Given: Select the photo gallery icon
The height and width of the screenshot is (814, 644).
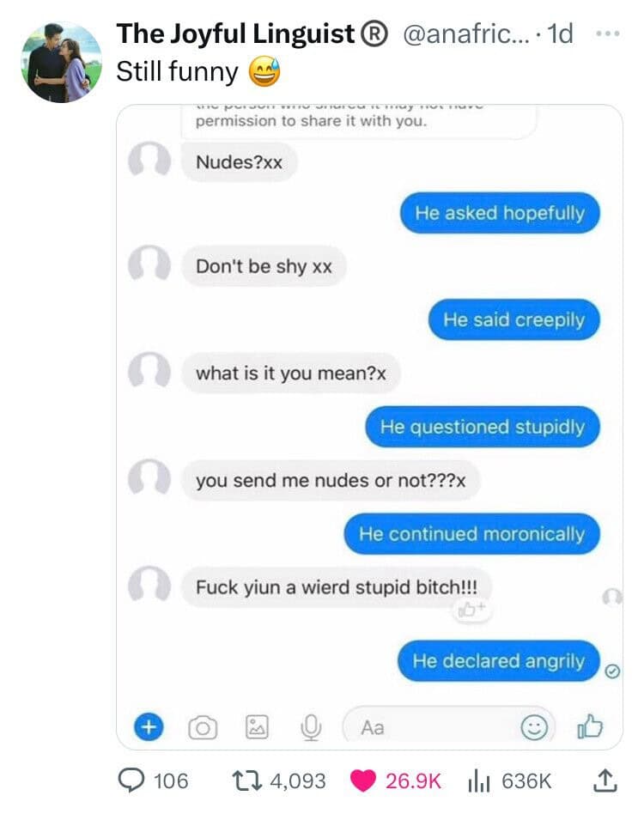Looking at the screenshot, I should [x=257, y=726].
